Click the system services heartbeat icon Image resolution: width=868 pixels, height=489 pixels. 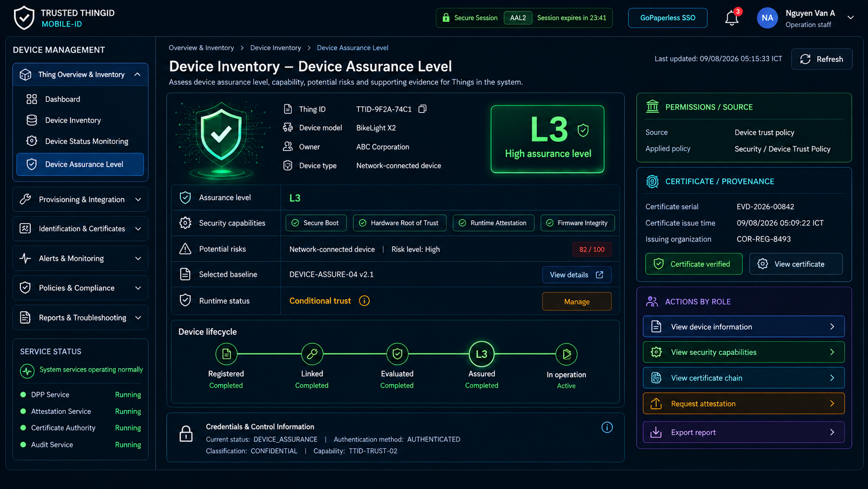[x=27, y=371]
